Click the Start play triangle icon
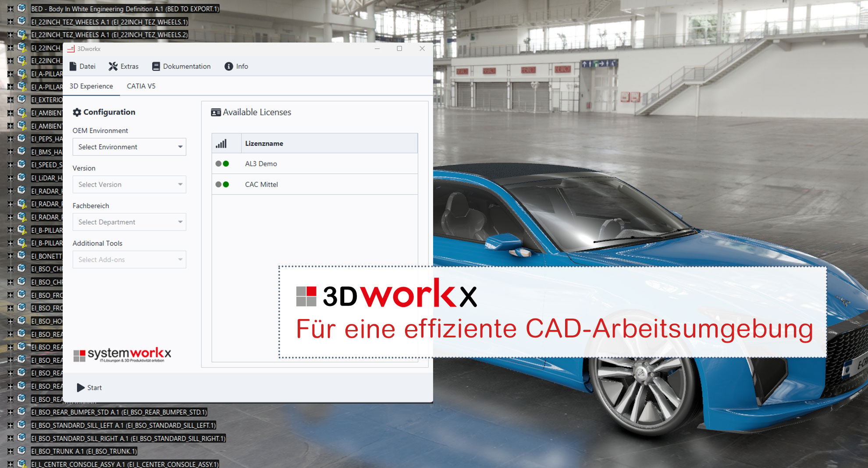The width and height of the screenshot is (868, 468). pos(81,387)
